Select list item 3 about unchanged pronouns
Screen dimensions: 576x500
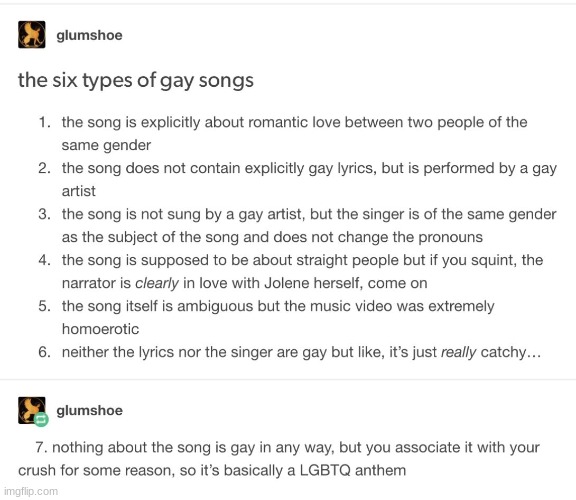(298, 225)
